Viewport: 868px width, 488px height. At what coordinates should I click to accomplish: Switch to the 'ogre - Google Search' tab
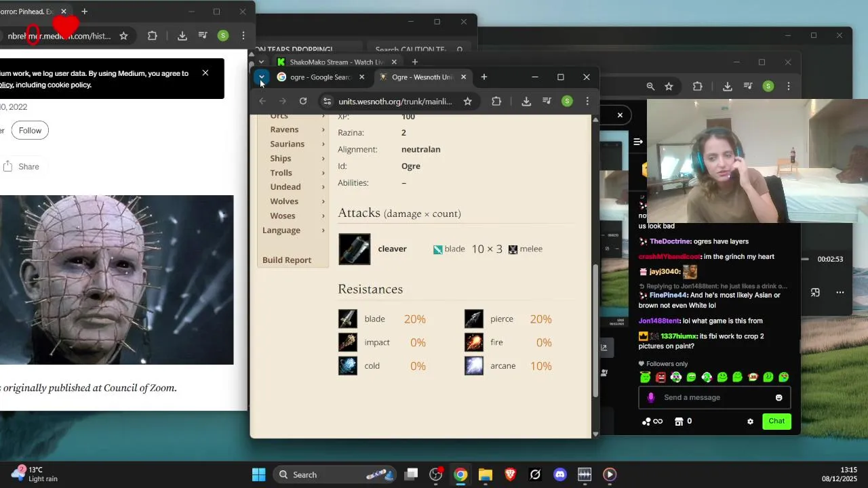(x=320, y=77)
